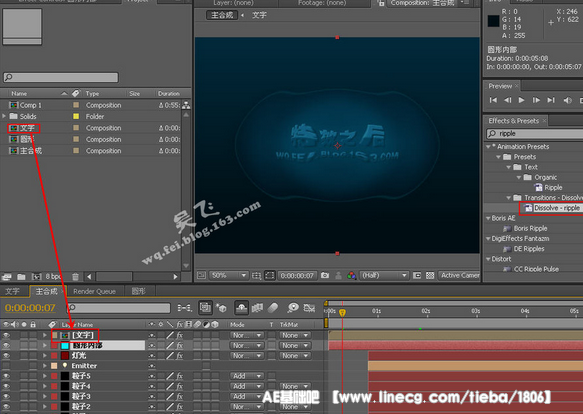Toggle the live update button in timeline
The width and height of the screenshot is (583, 414).
click(205, 307)
